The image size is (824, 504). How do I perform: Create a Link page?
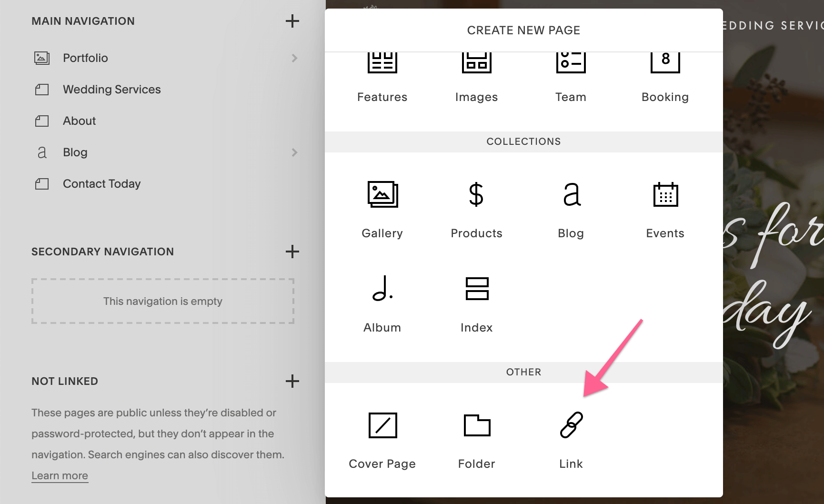pyautogui.click(x=570, y=438)
